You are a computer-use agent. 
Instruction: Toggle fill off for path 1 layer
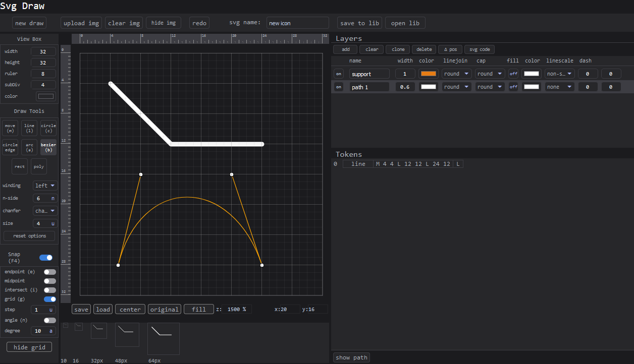[513, 87]
